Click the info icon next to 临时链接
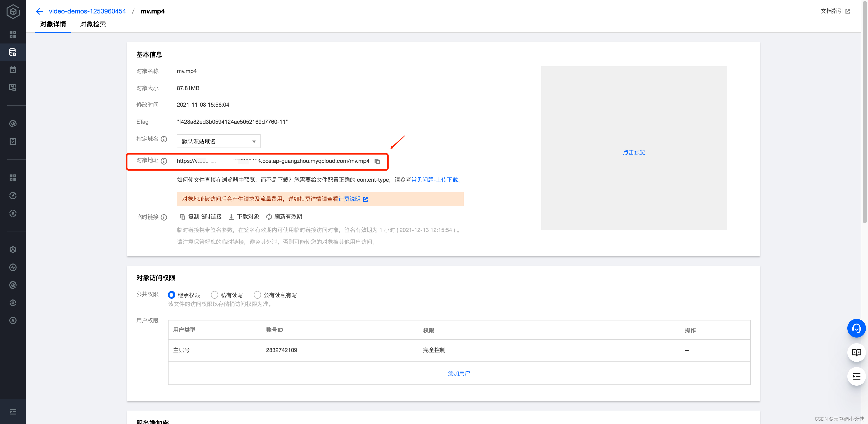 tap(164, 217)
